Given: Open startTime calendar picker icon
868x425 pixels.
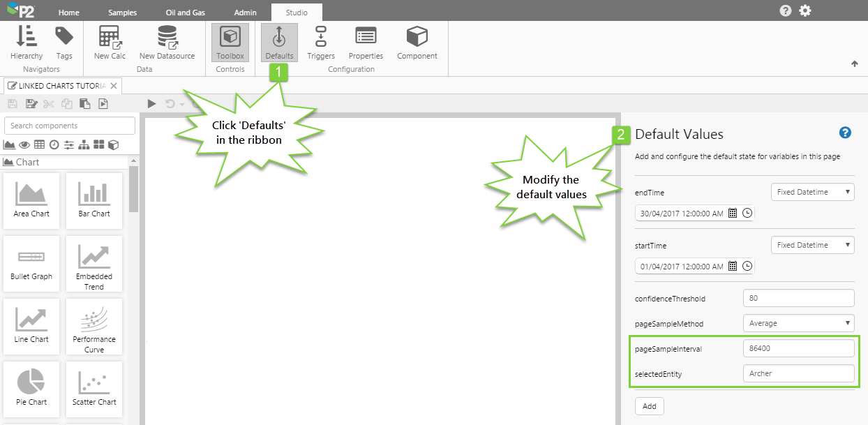Looking at the screenshot, I should pos(733,267).
